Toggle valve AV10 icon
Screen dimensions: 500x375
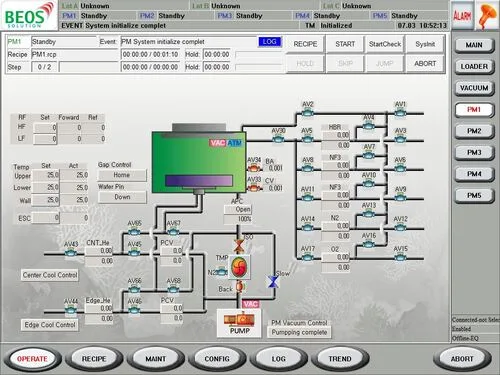[369, 184]
